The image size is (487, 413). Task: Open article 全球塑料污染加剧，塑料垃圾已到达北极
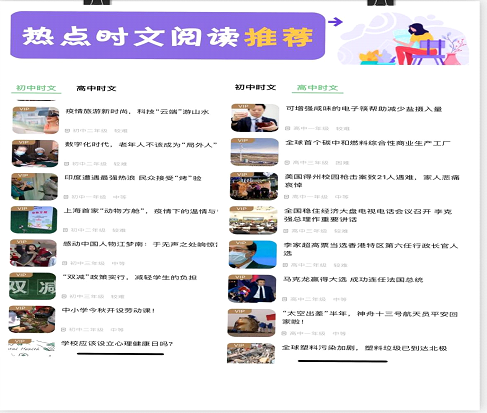[364, 348]
